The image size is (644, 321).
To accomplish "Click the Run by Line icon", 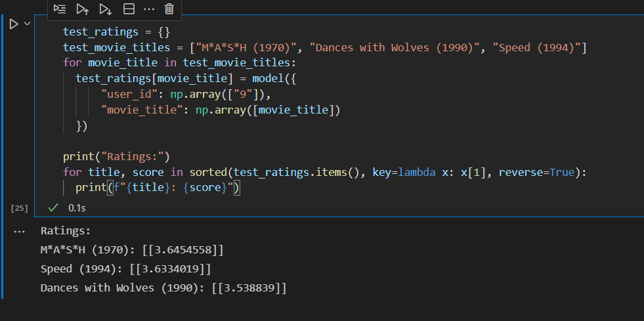I will click(x=60, y=9).
